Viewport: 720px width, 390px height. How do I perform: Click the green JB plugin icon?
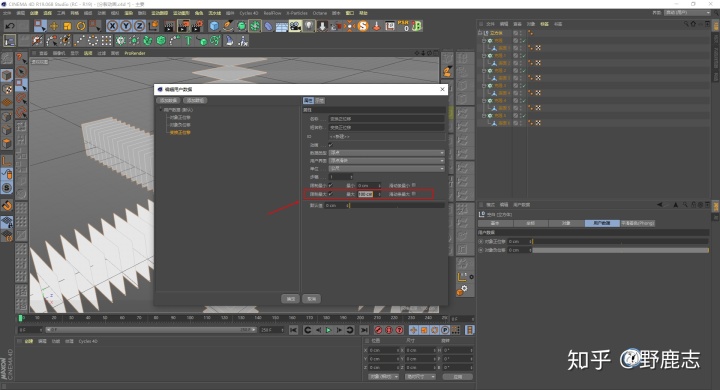click(417, 26)
